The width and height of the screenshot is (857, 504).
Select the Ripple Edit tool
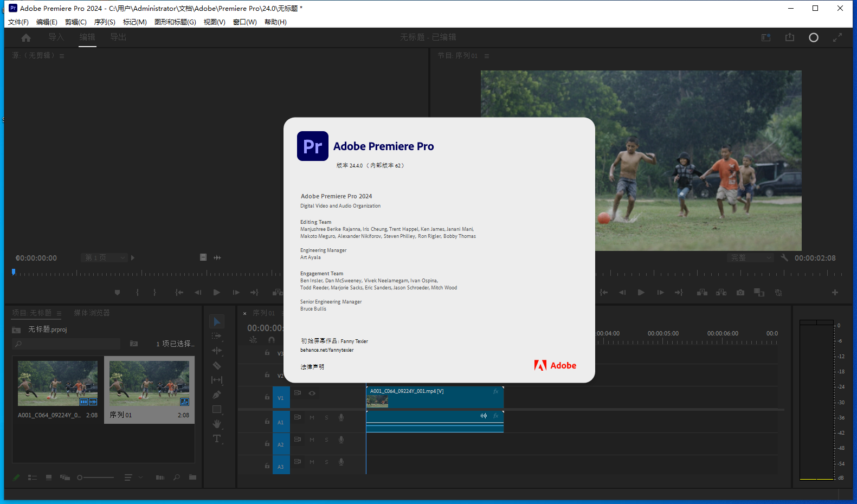[217, 351]
